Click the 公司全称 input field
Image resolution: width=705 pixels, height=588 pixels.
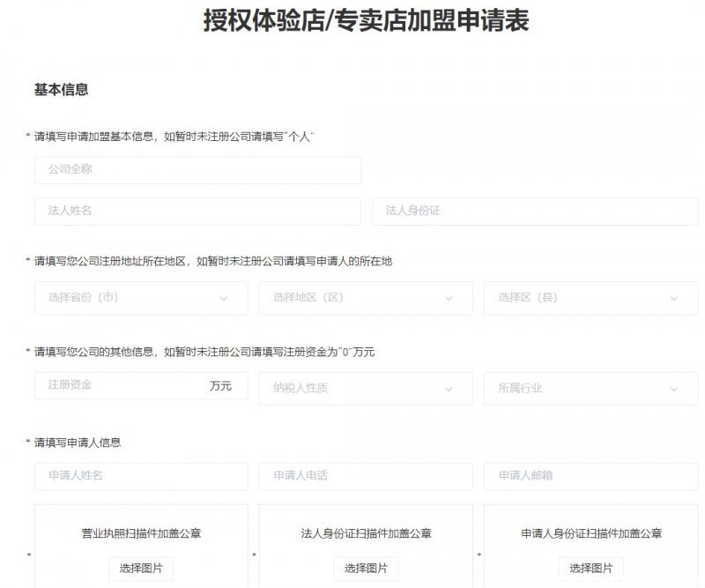pos(197,170)
